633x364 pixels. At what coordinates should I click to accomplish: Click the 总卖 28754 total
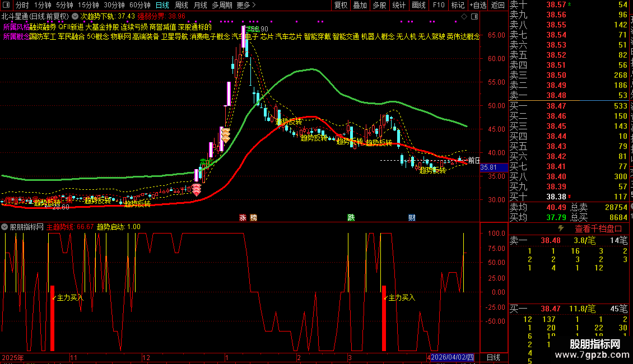coord(599,207)
